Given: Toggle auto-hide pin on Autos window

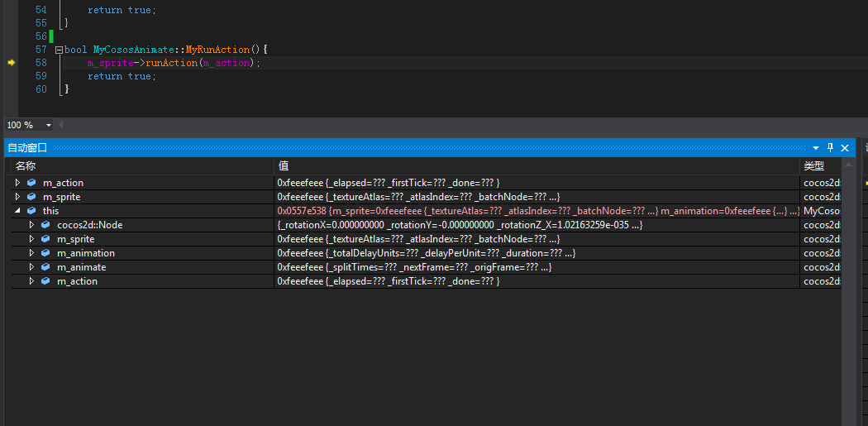Looking at the screenshot, I should pyautogui.click(x=831, y=148).
